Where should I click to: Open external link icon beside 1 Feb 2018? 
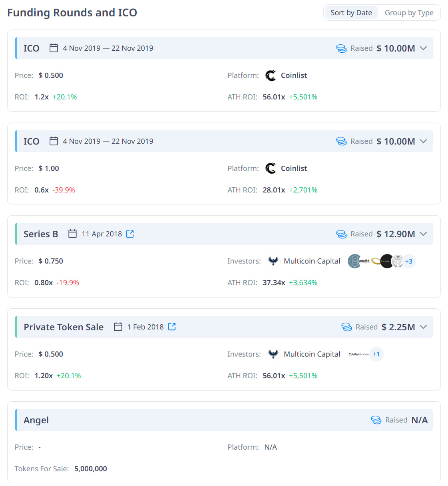click(172, 327)
